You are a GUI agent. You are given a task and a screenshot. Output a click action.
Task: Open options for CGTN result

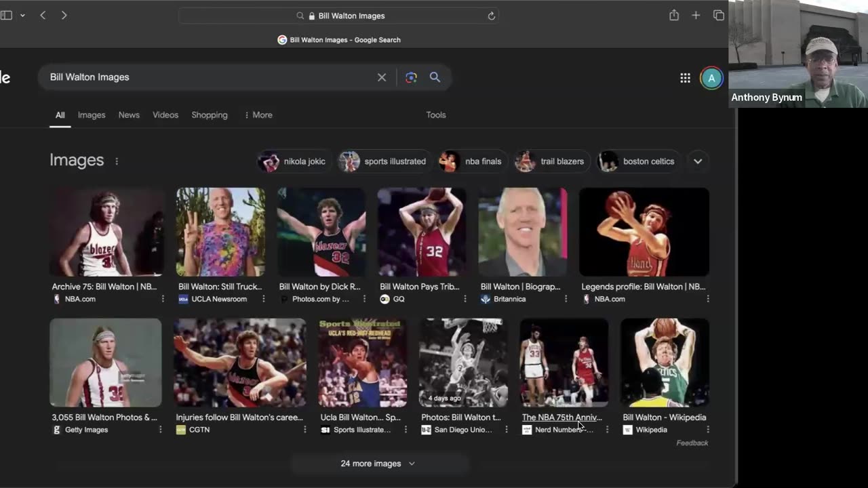pyautogui.click(x=305, y=430)
